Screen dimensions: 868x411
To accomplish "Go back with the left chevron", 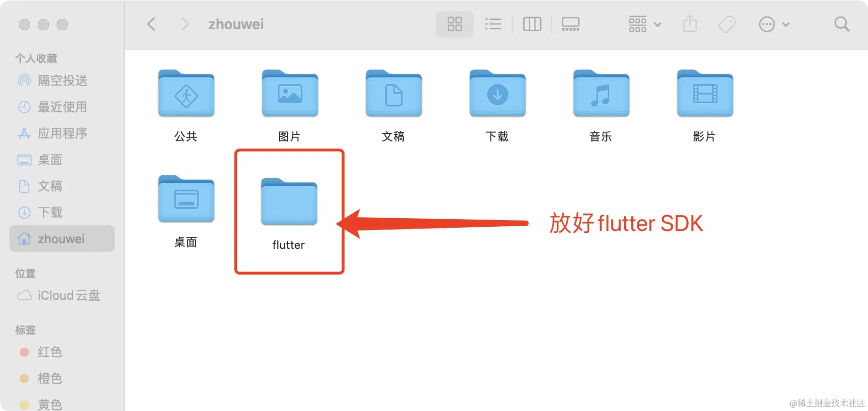I will click(x=151, y=24).
